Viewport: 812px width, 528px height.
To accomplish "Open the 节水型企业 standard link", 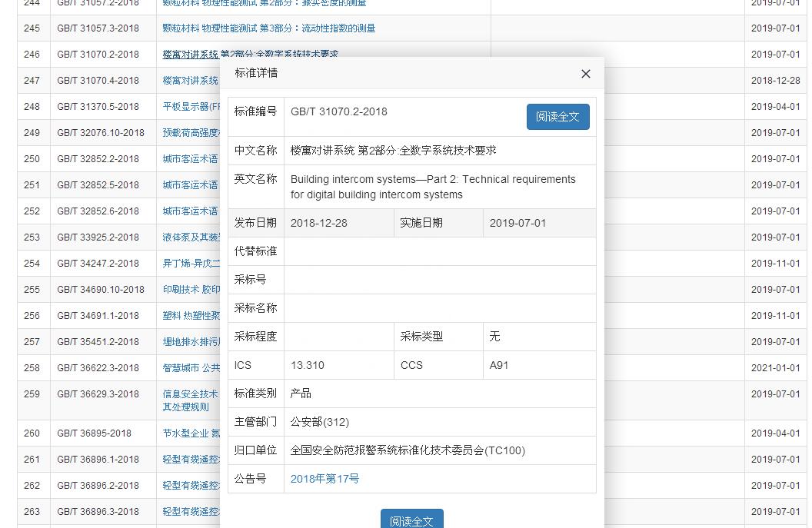I will tap(191, 433).
